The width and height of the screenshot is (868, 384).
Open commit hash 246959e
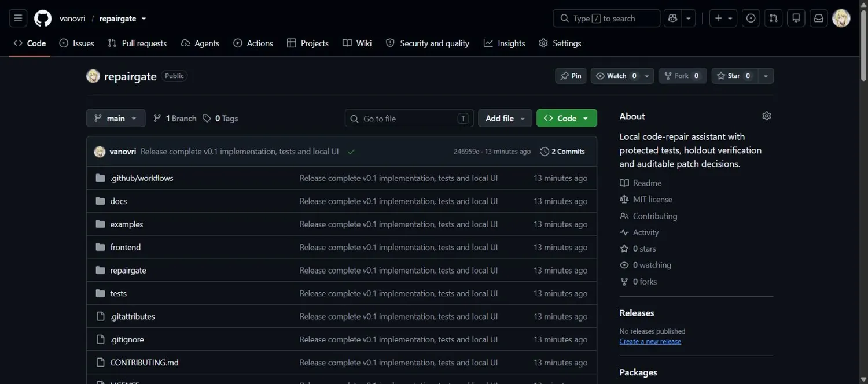tap(466, 152)
